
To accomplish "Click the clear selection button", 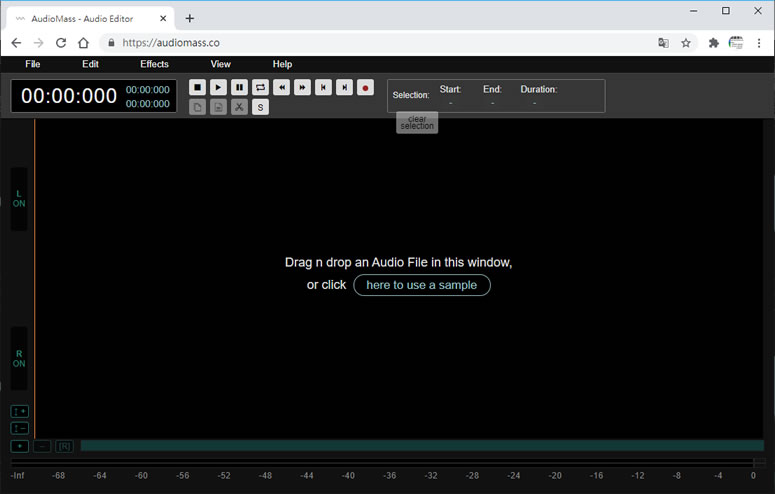I will [417, 123].
